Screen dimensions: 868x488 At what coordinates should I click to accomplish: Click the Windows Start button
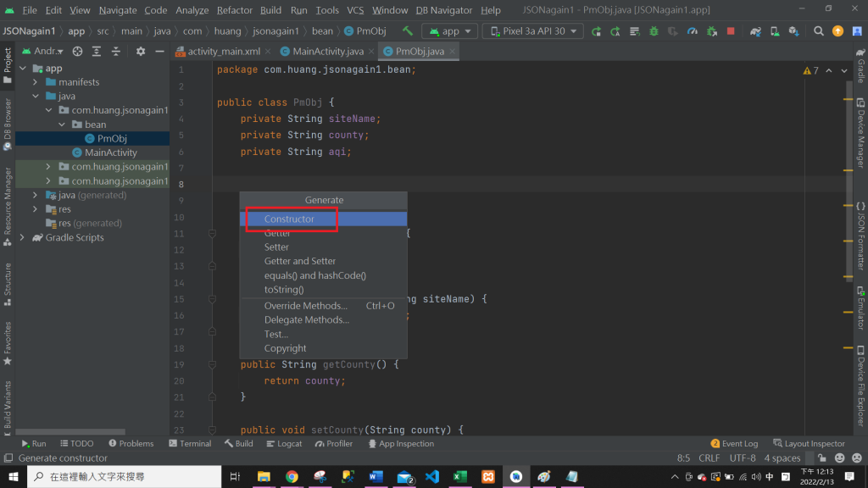(x=14, y=476)
